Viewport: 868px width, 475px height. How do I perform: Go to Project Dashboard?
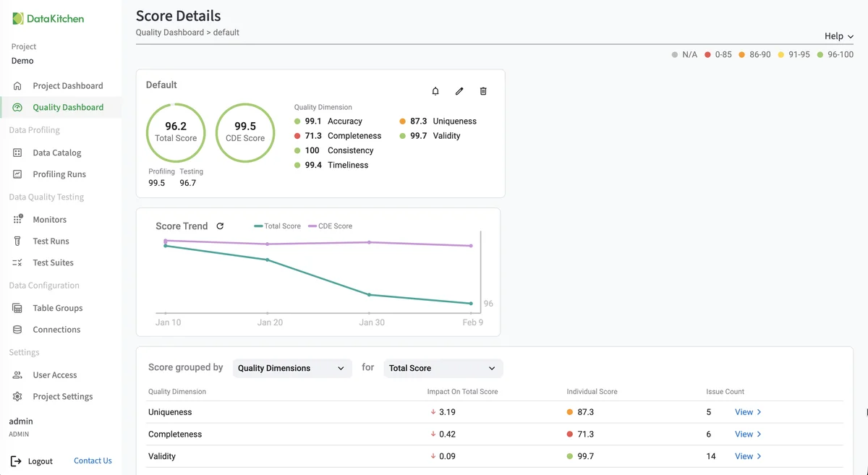[67, 85]
